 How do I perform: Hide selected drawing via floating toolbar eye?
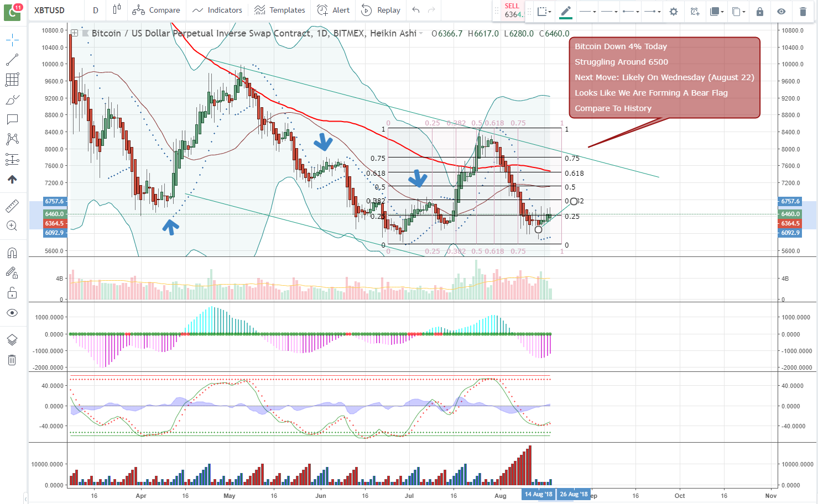781,11
